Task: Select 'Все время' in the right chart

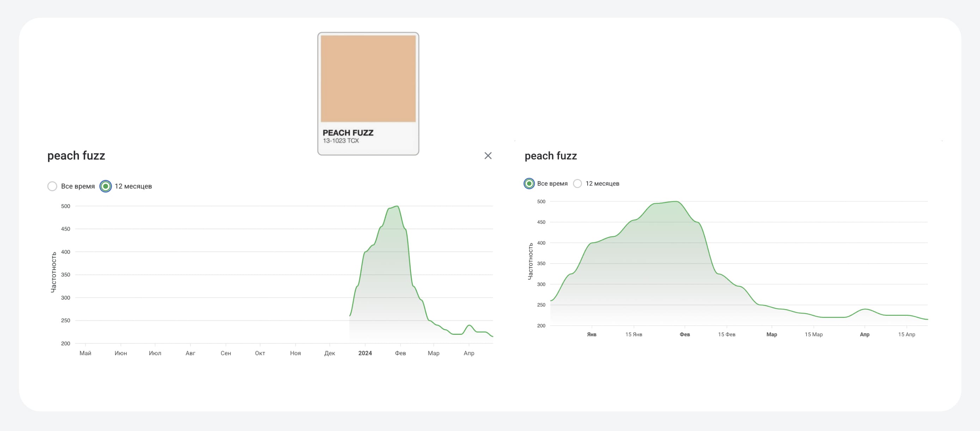Action: point(529,183)
